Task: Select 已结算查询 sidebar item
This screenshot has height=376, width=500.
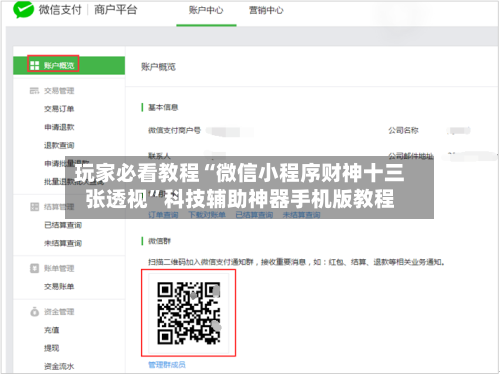Action: pyautogui.click(x=63, y=225)
